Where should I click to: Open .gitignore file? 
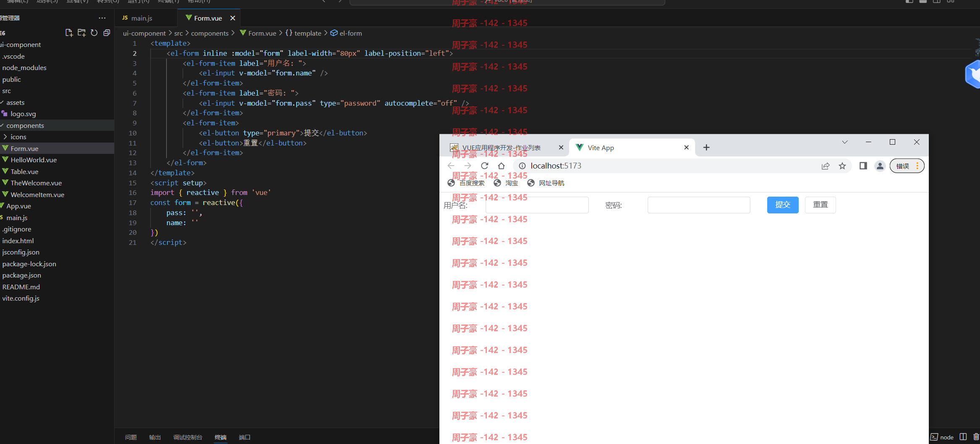click(x=17, y=229)
